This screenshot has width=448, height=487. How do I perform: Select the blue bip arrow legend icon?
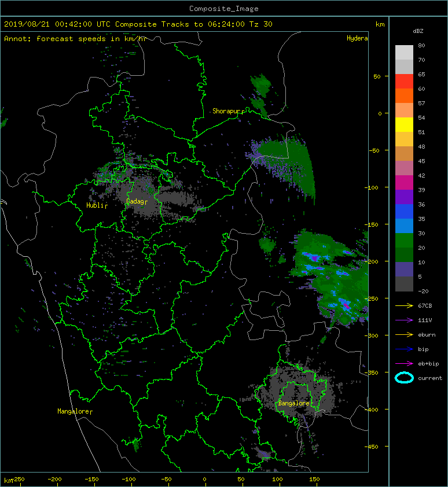pyautogui.click(x=404, y=349)
